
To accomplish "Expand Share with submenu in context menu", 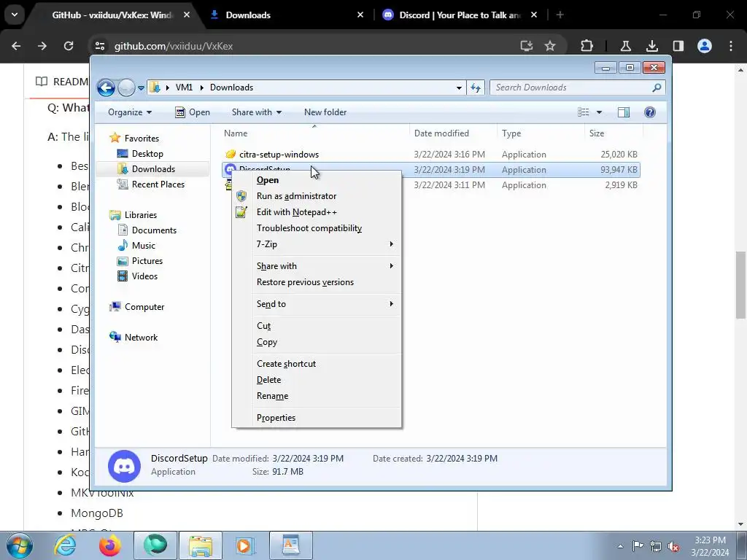I will point(317,266).
